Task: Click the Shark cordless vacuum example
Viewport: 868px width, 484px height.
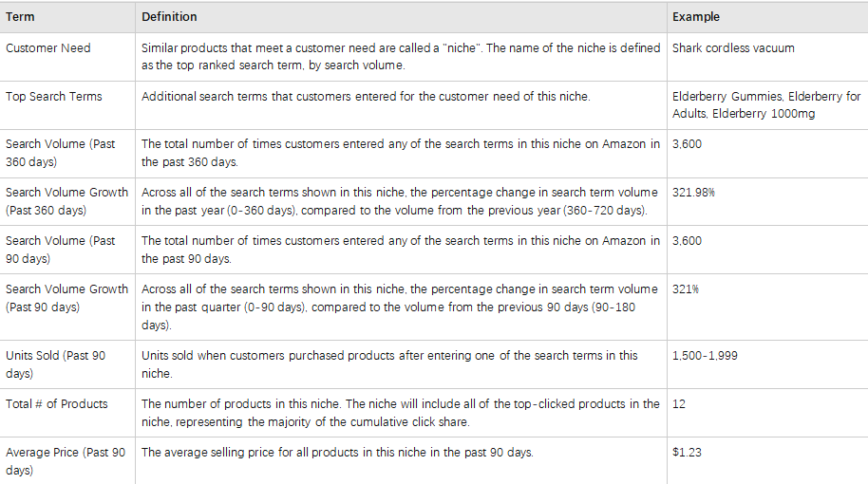Action: (733, 48)
